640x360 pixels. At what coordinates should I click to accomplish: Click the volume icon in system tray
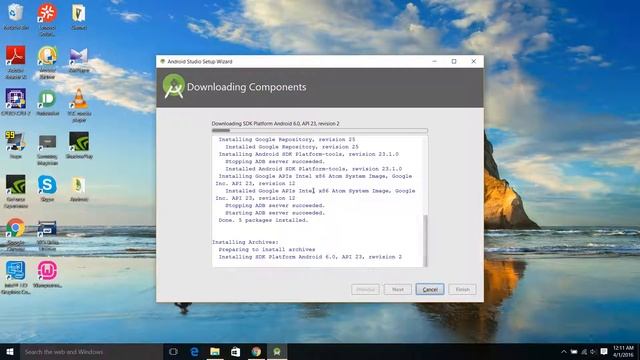click(x=593, y=351)
